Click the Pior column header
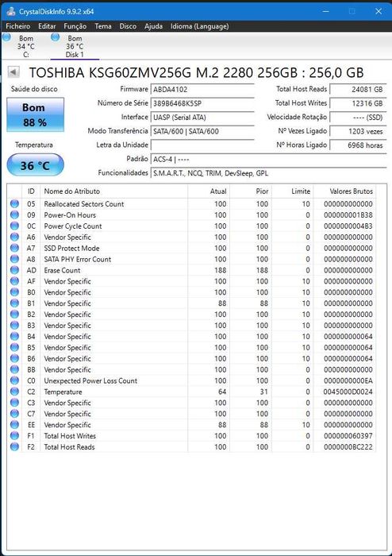This screenshot has height=556, width=392. point(251,191)
